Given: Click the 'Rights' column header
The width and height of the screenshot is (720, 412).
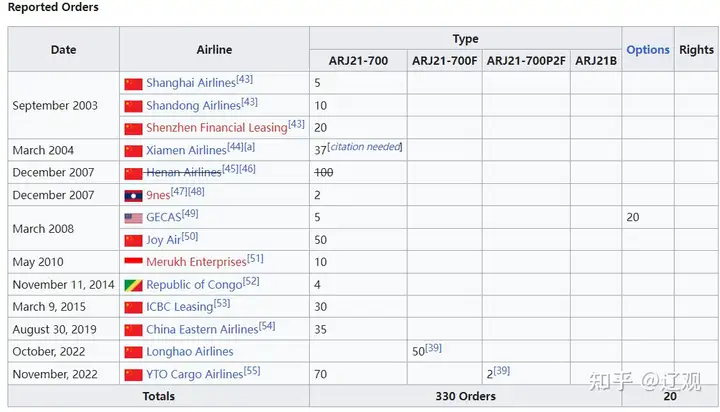Looking at the screenshot, I should tap(697, 50).
